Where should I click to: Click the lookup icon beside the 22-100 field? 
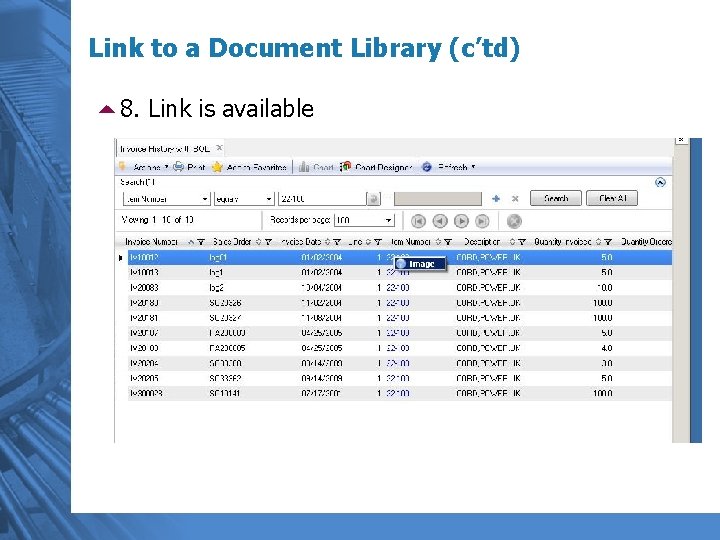click(373, 199)
